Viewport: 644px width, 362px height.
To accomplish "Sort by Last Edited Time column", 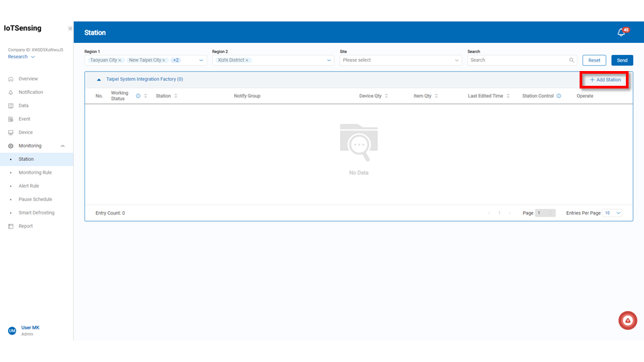I will [508, 96].
